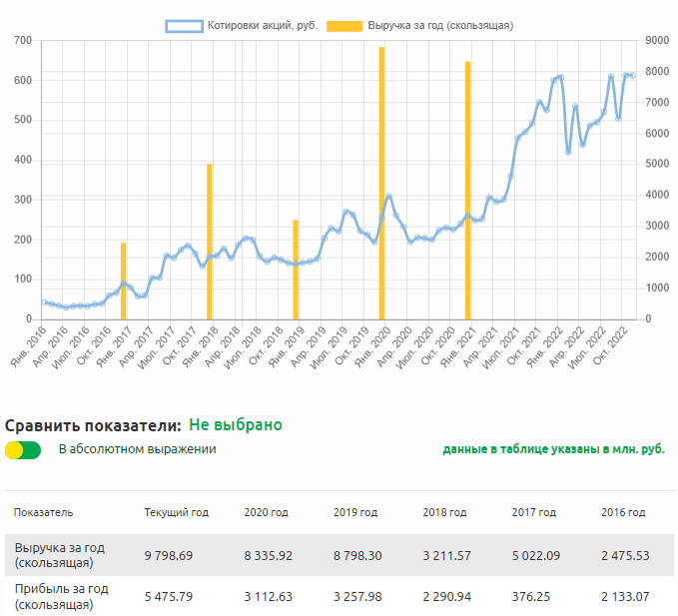This screenshot has height=616, width=678.
Task: Click the January 2021 revenue bar
Action: [x=467, y=190]
